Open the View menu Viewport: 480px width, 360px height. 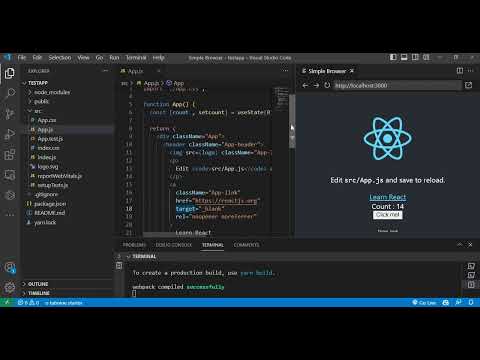[x=83, y=57]
